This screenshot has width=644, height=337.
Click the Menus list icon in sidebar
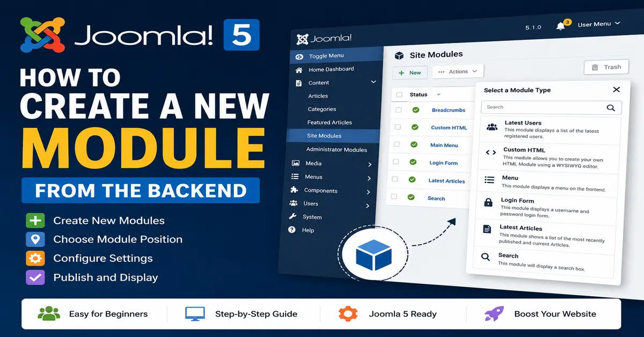(295, 177)
